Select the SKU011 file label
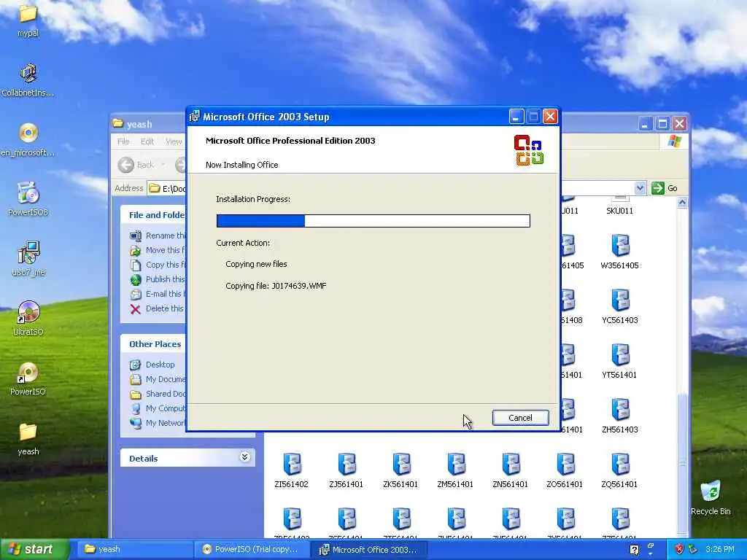Screen dimensions: 747x560 click(x=620, y=211)
